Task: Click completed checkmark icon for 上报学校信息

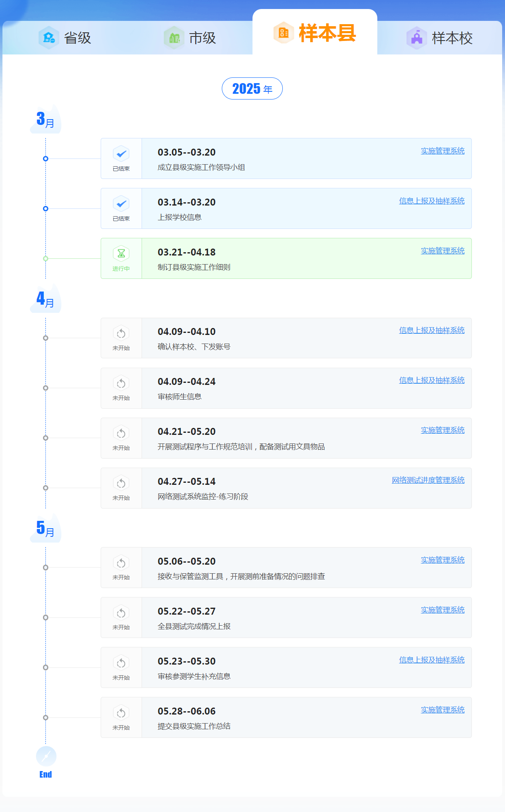Action: click(121, 204)
